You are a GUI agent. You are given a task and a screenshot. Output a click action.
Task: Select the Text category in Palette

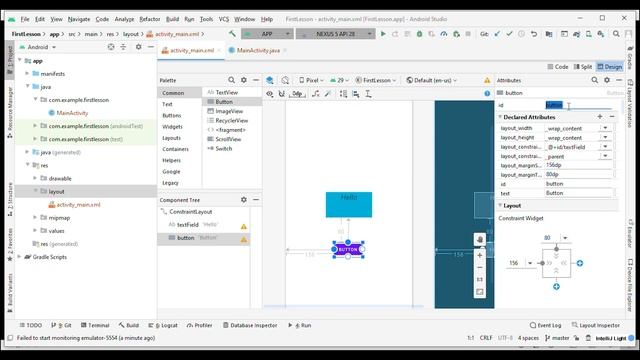tap(167, 104)
